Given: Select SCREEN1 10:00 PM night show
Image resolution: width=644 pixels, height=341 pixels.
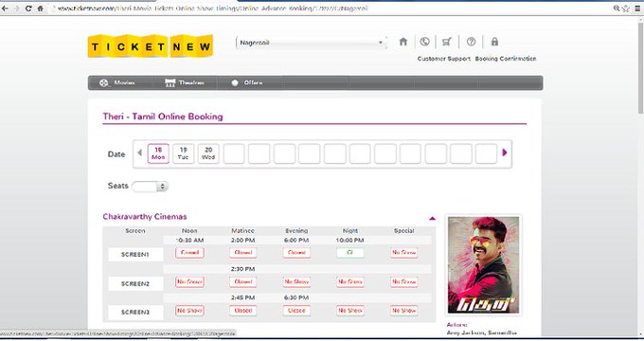Looking at the screenshot, I should pos(349,253).
